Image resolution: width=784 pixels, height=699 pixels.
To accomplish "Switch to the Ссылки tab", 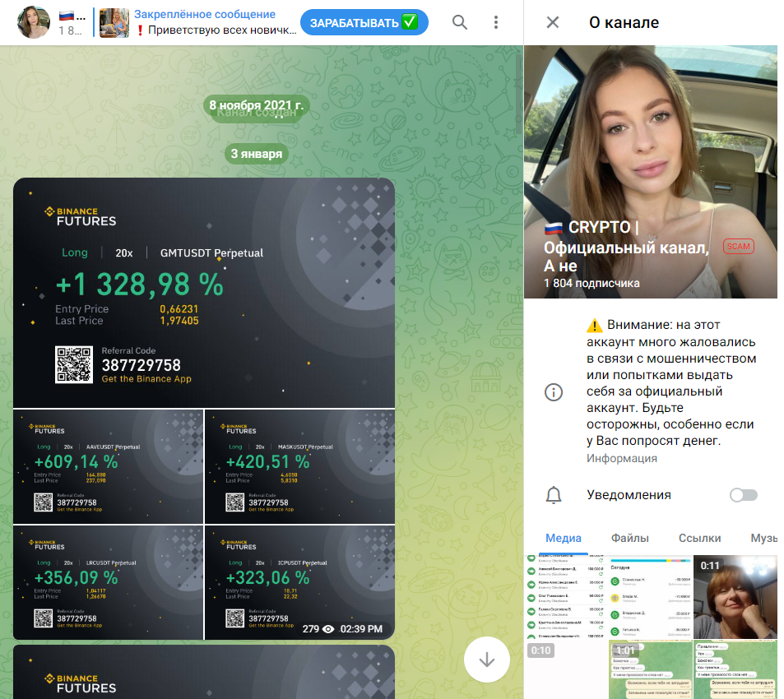I will point(699,538).
